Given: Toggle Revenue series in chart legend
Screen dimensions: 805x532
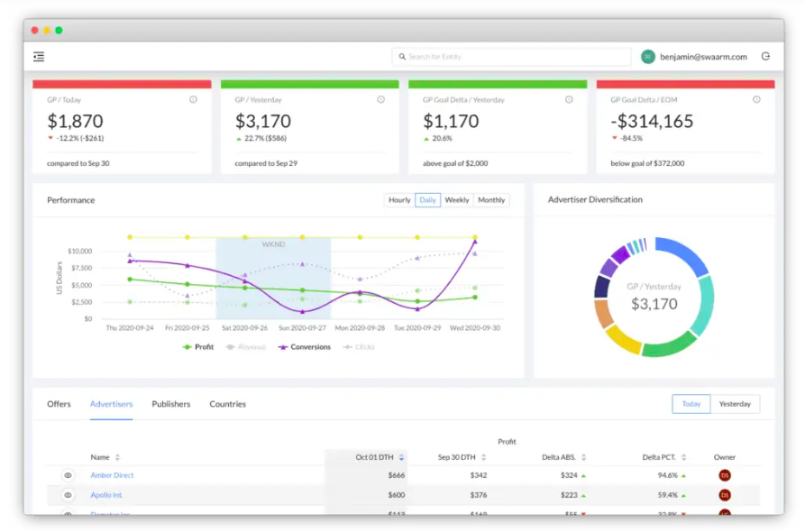Looking at the screenshot, I should [x=246, y=347].
